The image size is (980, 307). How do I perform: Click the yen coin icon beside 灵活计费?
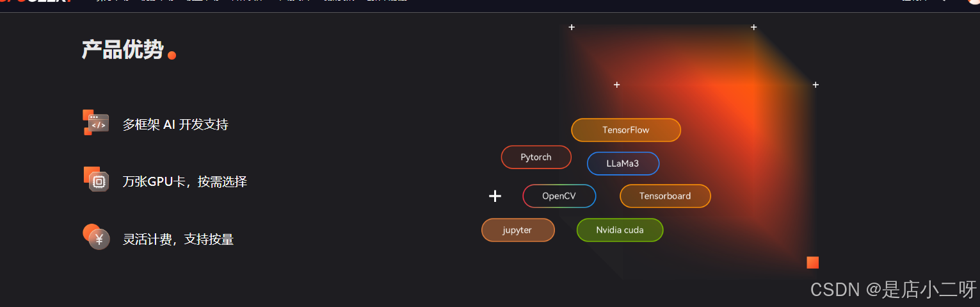tap(96, 237)
